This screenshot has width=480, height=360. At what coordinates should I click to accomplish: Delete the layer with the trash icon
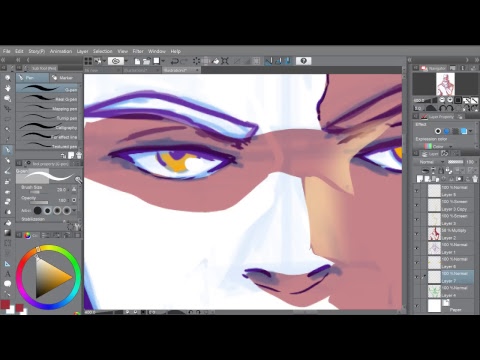click(x=475, y=179)
